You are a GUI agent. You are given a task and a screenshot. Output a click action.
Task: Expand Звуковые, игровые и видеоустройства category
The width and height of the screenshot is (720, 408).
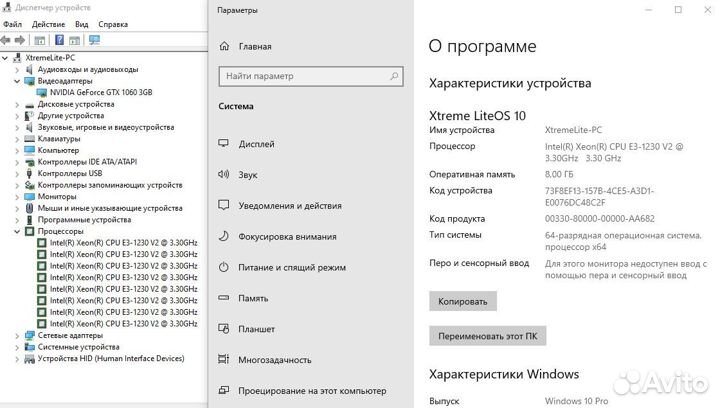17,128
